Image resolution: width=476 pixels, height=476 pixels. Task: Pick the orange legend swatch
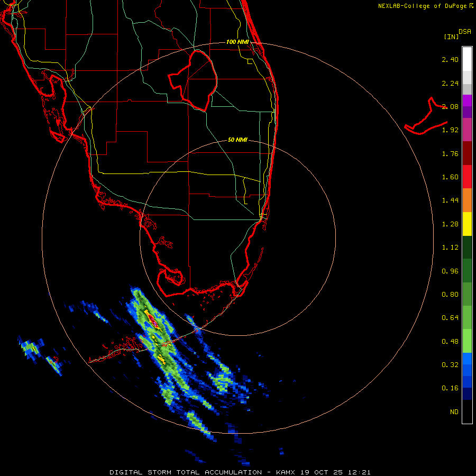point(467,200)
